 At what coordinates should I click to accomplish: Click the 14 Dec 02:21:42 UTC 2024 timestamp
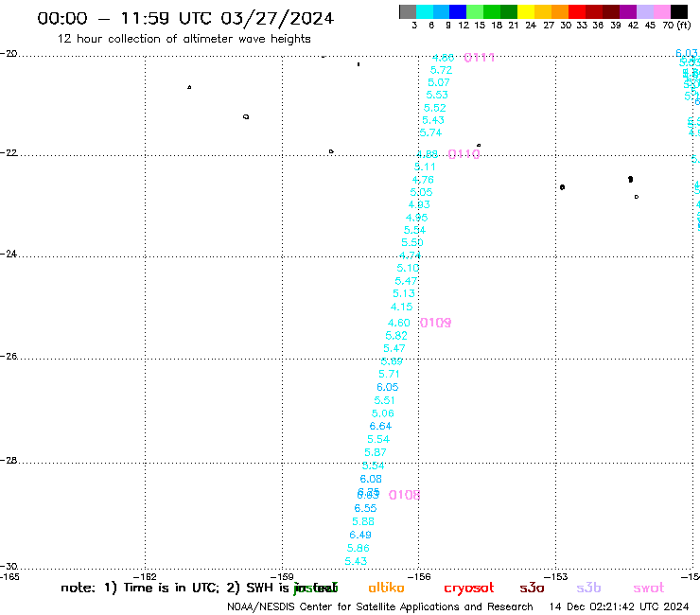[619, 606]
